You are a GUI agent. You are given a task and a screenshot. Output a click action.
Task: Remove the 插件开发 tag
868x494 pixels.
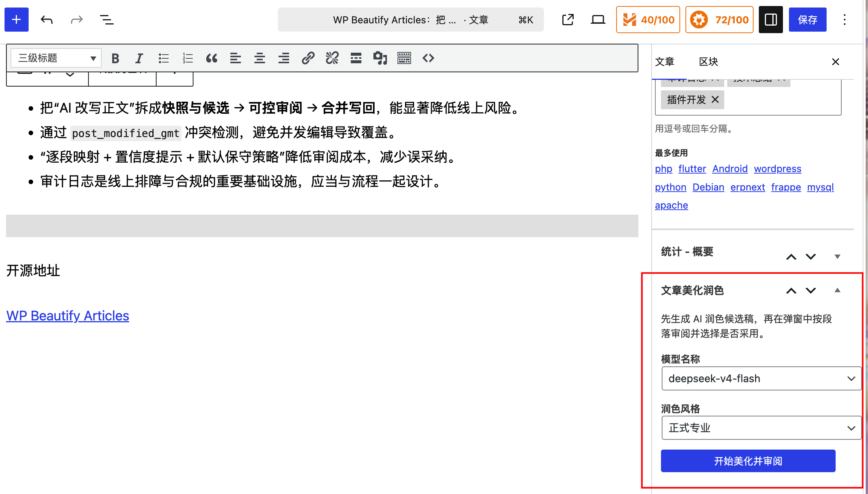(x=715, y=100)
